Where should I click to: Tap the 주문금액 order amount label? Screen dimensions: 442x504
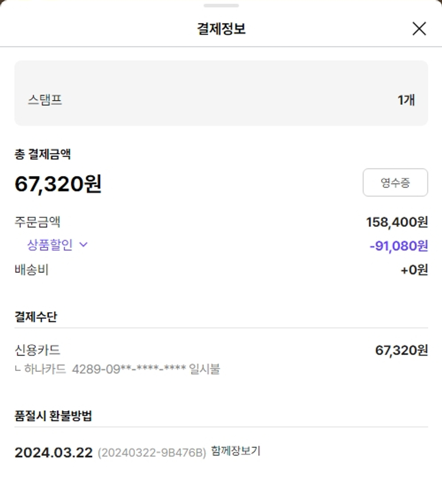click(x=37, y=222)
